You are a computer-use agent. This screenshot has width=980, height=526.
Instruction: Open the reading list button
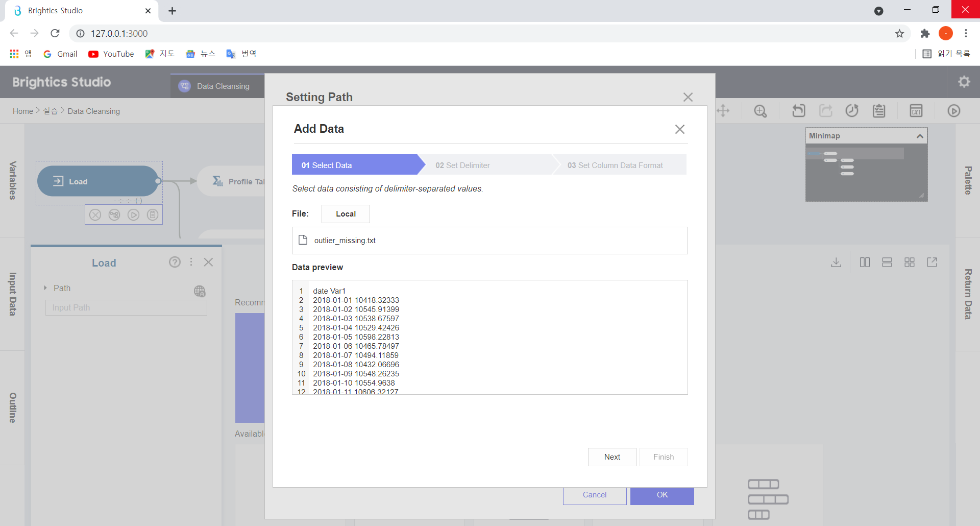[946, 54]
